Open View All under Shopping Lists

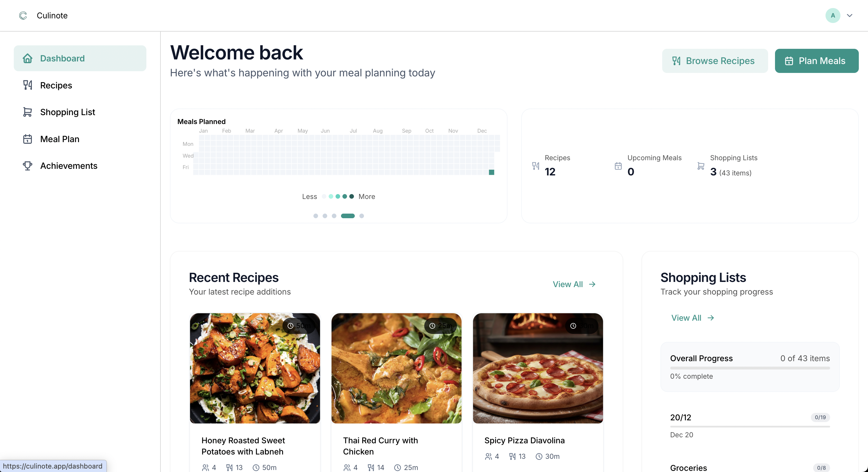[692, 318]
